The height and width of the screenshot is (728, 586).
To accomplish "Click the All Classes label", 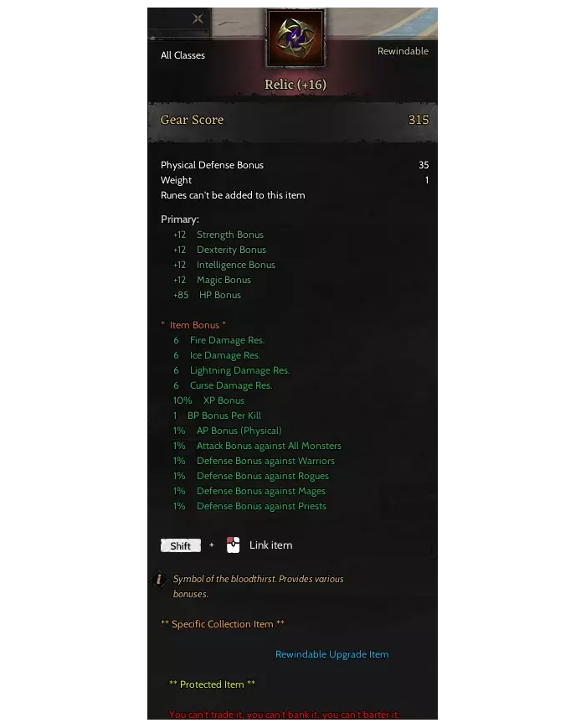I will (x=182, y=55).
